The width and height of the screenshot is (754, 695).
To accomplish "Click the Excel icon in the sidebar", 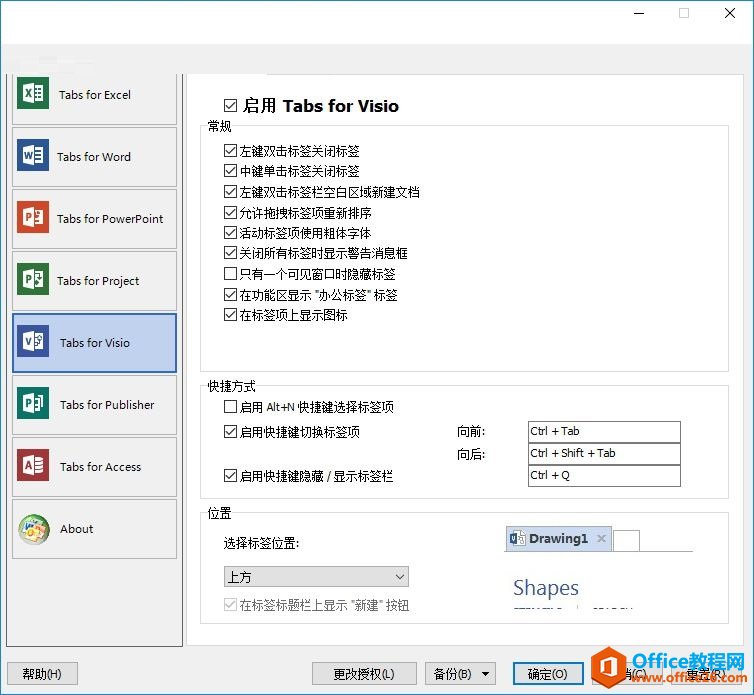I will tap(33, 93).
